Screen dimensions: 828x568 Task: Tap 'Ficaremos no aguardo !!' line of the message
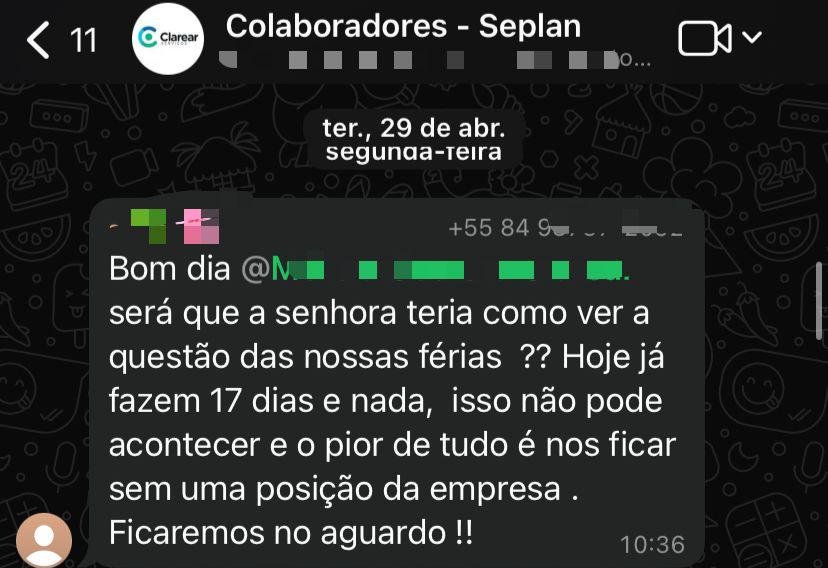(x=291, y=532)
